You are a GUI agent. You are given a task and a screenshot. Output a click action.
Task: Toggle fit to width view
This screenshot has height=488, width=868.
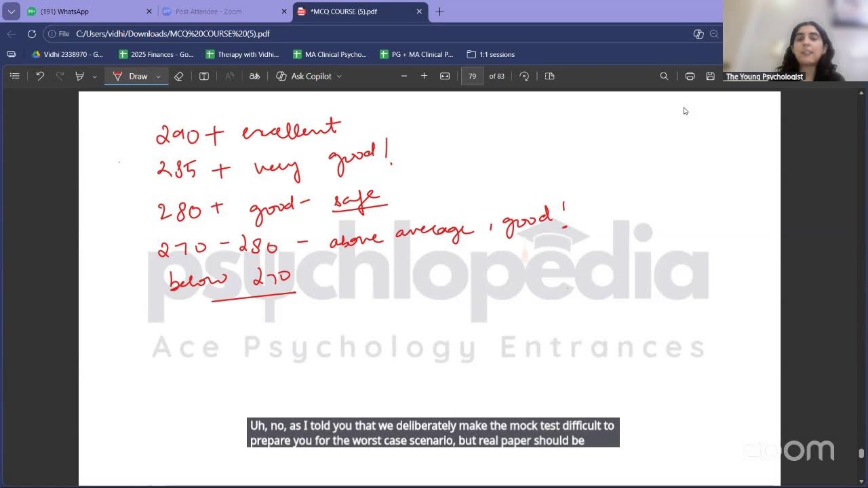[x=445, y=76]
